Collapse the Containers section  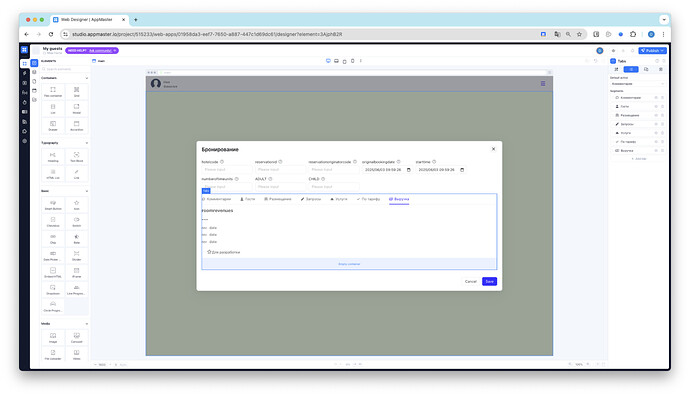87,78
